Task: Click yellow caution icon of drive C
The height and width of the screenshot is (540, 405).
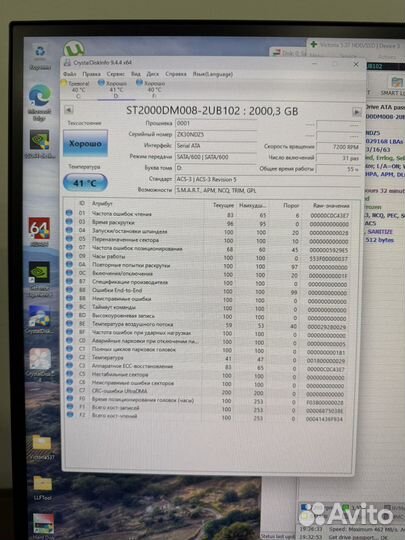Action: pos(64,83)
